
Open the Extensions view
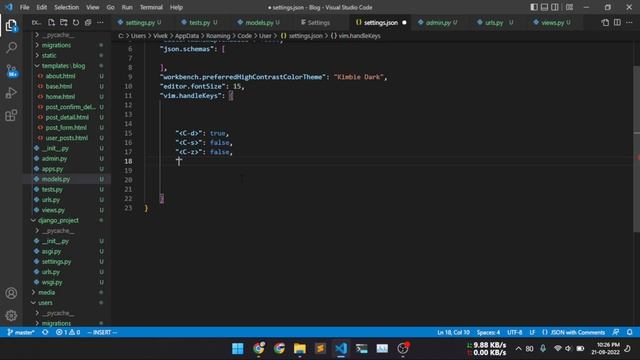click(11, 116)
